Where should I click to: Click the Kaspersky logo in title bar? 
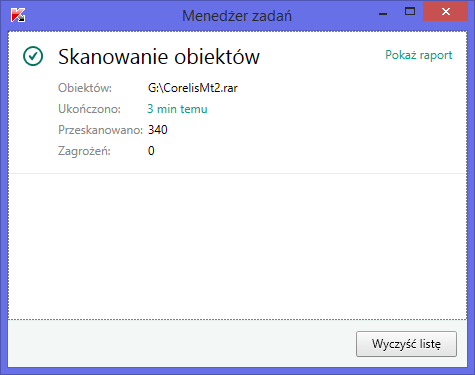18,15
